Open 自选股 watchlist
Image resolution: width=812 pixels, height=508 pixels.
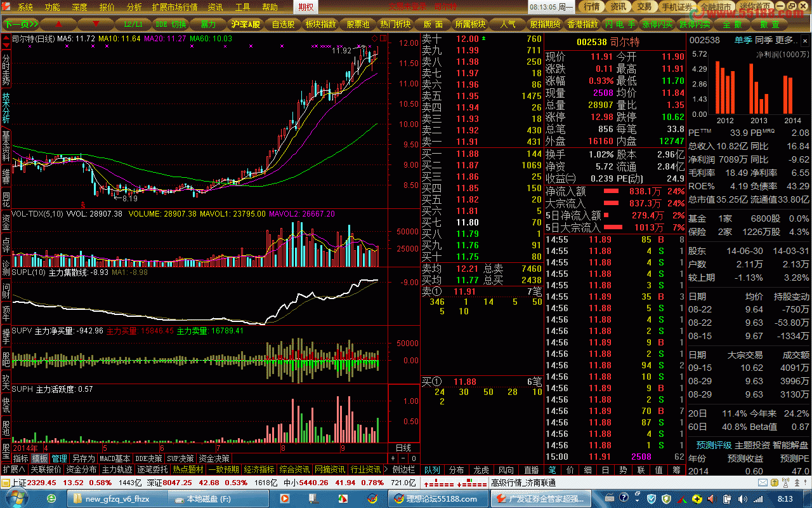(x=283, y=24)
